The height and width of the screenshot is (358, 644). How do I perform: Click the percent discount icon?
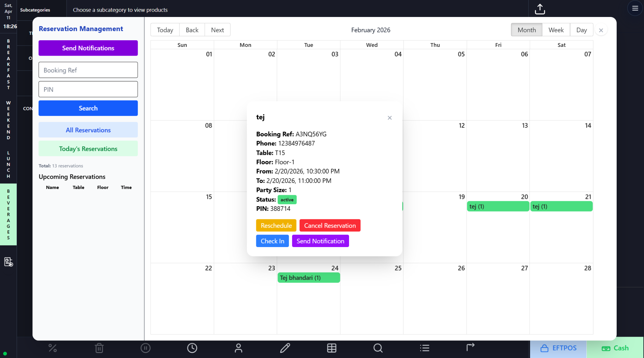53,348
